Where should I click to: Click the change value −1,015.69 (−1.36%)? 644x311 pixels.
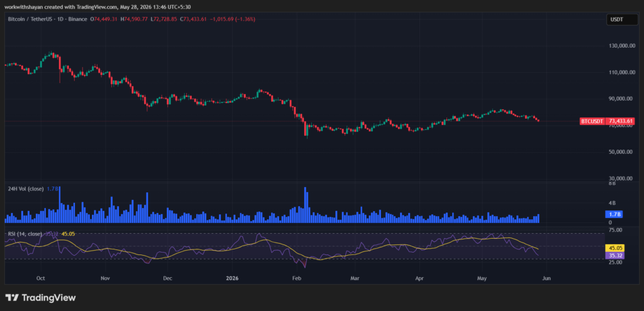[233, 19]
